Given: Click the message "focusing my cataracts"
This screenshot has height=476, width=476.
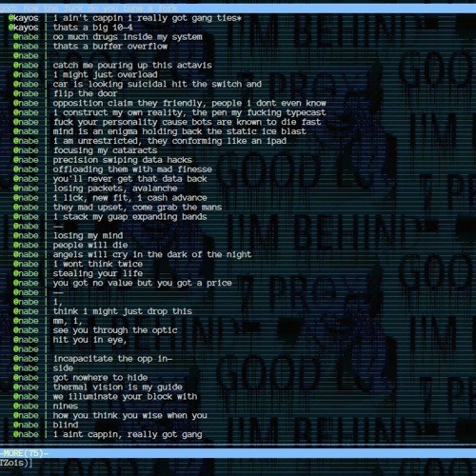Looking at the screenshot, I should point(105,150).
